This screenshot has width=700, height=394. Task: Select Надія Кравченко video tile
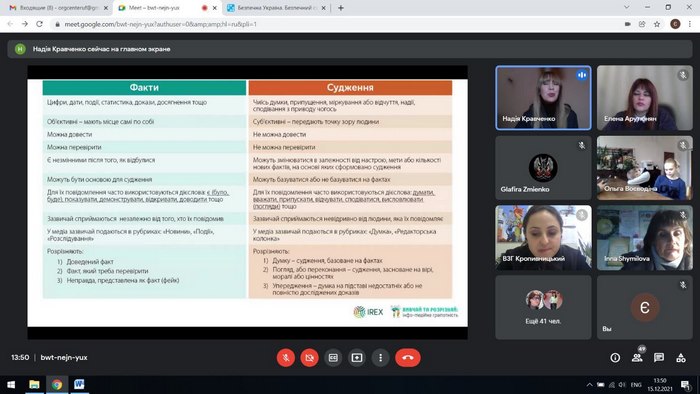(543, 98)
